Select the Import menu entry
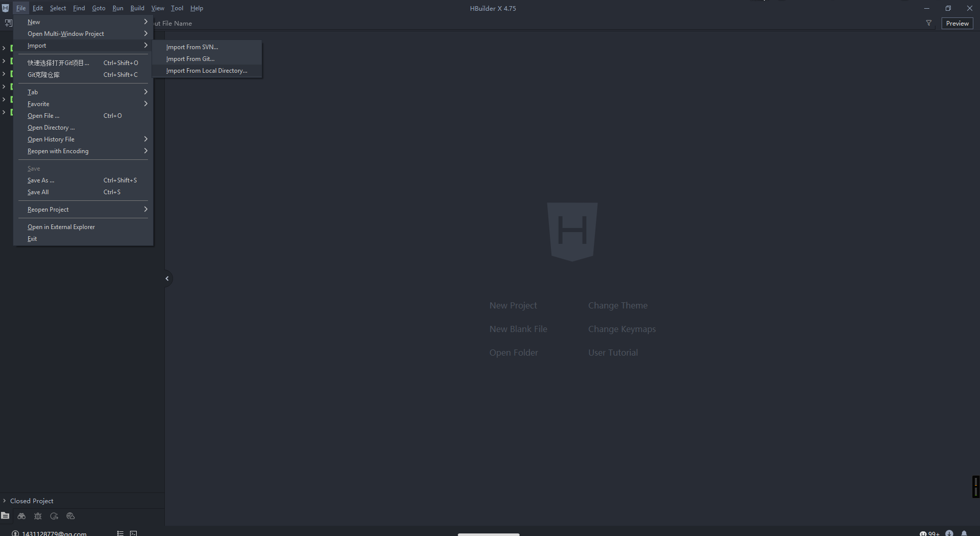 coord(83,45)
